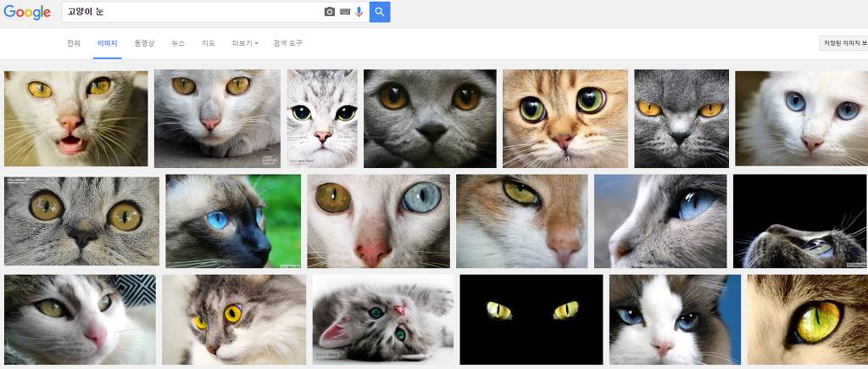The image size is (868, 369).
Task: Expand the 더보기 dropdown menu
Action: (x=245, y=43)
